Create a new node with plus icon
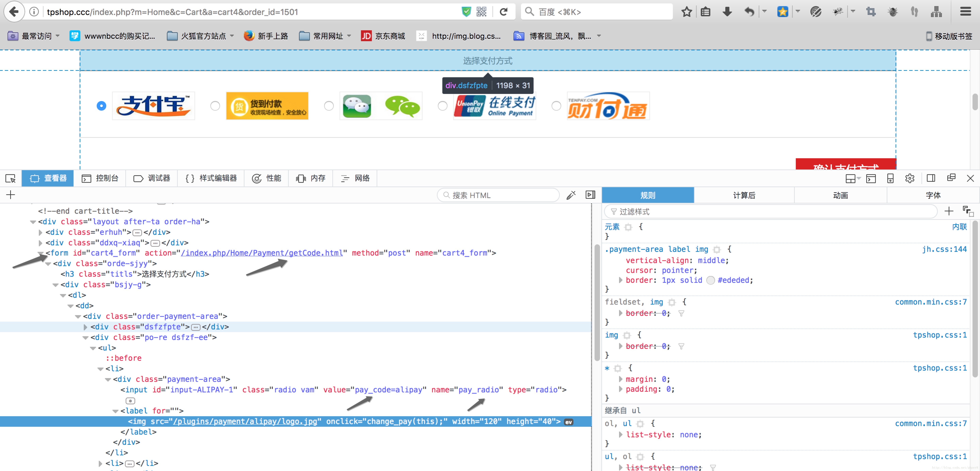Viewport: 980px width, 471px height. click(11, 195)
